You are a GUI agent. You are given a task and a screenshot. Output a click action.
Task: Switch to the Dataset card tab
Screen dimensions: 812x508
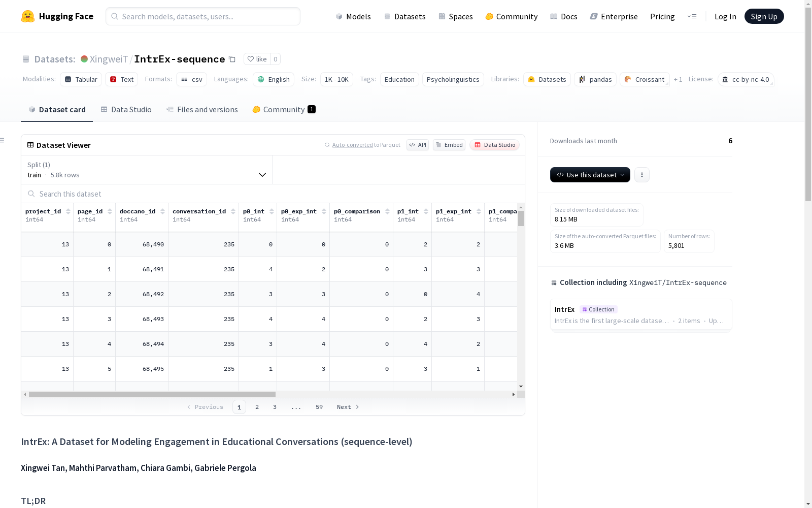57,110
